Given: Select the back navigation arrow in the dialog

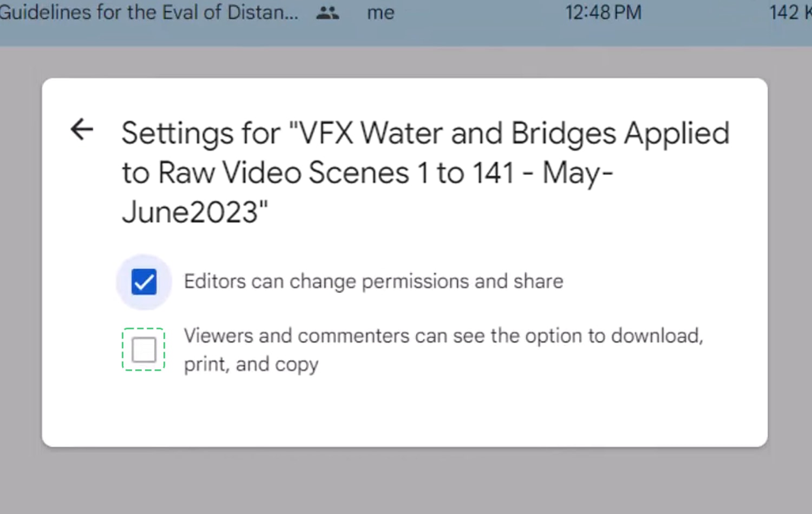Looking at the screenshot, I should coord(81,129).
